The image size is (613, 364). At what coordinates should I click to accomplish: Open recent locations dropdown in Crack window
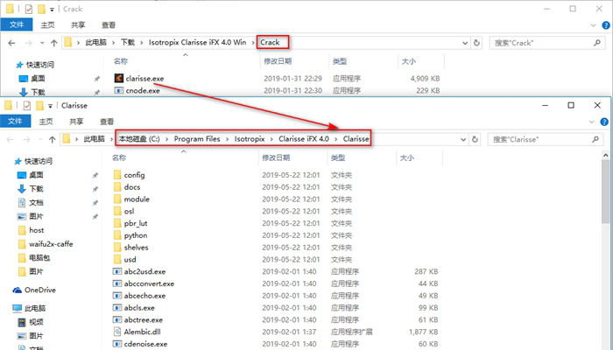42,43
